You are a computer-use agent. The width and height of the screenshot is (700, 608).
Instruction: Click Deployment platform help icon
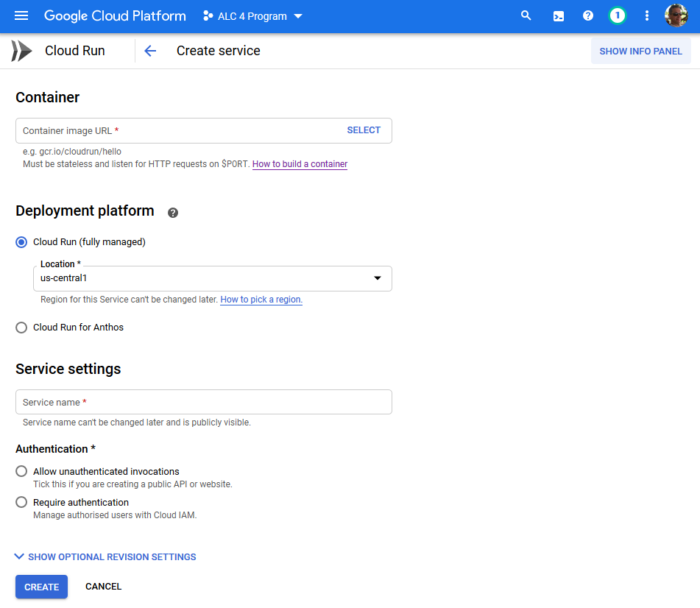pos(173,213)
